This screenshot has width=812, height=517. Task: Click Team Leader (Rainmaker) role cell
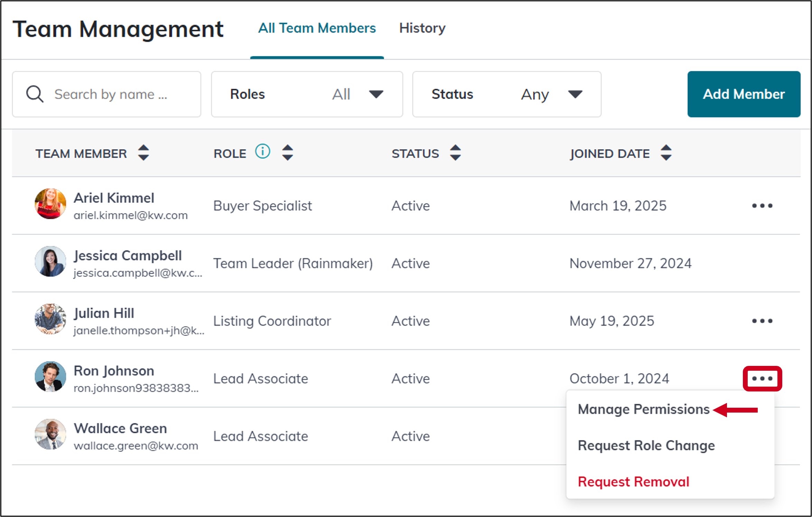click(293, 264)
